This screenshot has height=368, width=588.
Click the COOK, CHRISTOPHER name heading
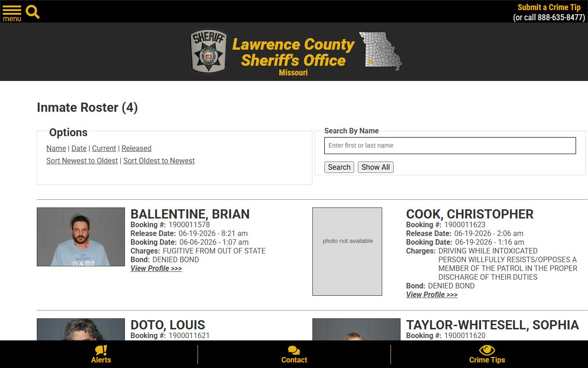pos(470,214)
